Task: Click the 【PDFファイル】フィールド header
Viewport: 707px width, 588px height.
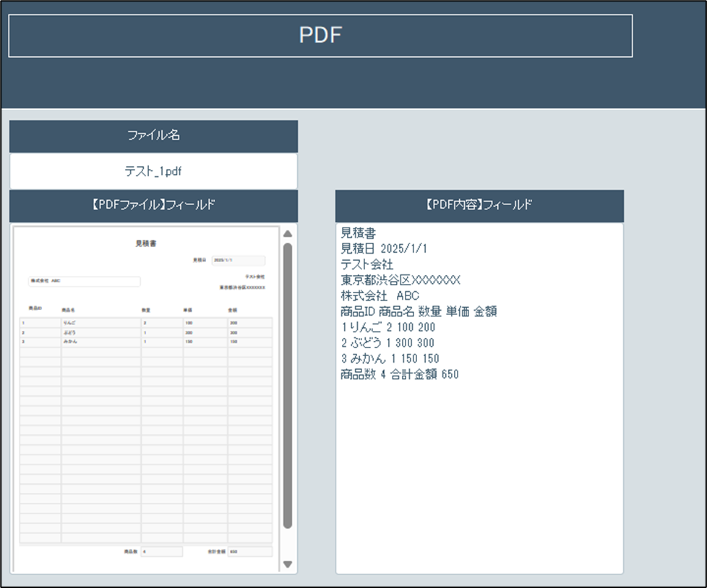Action: pos(153,206)
